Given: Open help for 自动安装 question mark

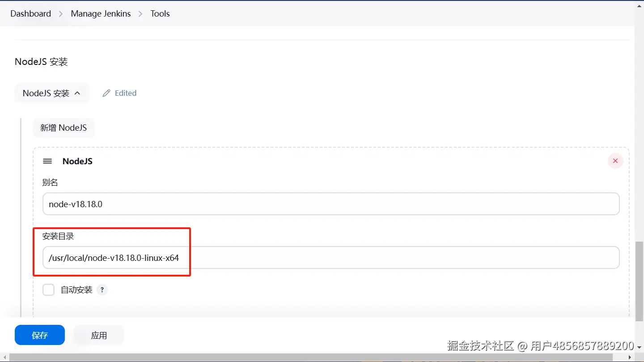Looking at the screenshot, I should (102, 290).
